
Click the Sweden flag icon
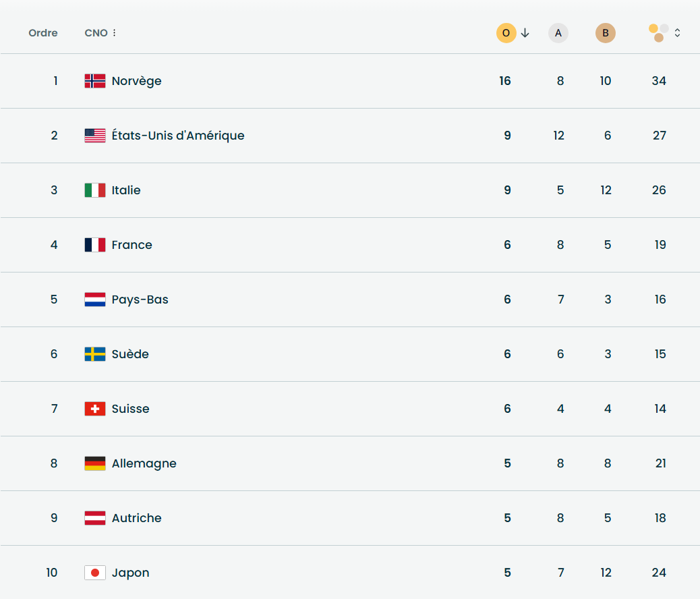(x=95, y=354)
